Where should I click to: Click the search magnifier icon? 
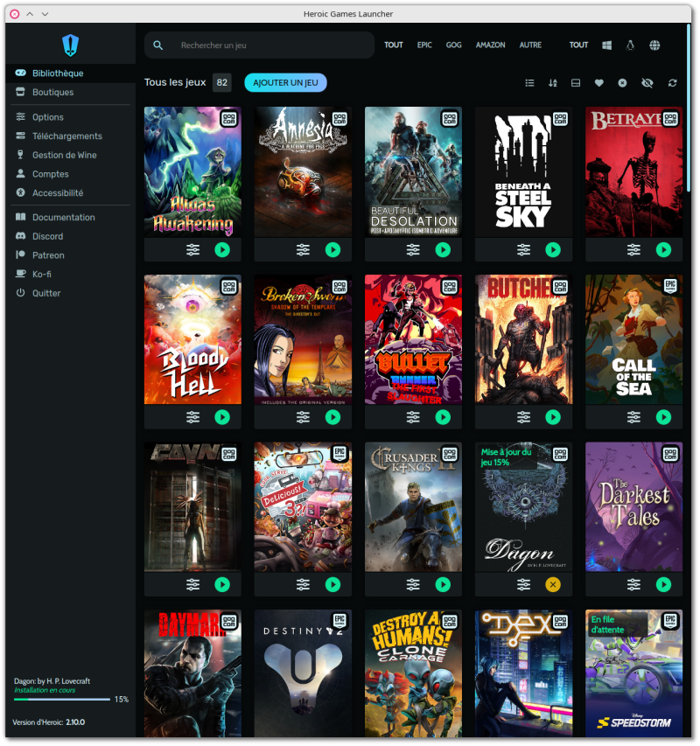[x=158, y=45]
